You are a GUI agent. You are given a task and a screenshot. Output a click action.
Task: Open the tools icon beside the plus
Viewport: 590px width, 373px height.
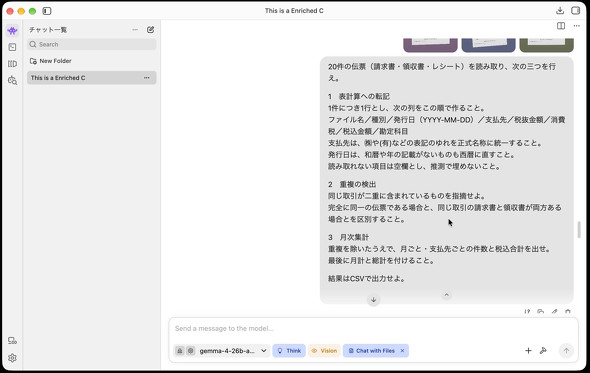[x=543, y=351]
